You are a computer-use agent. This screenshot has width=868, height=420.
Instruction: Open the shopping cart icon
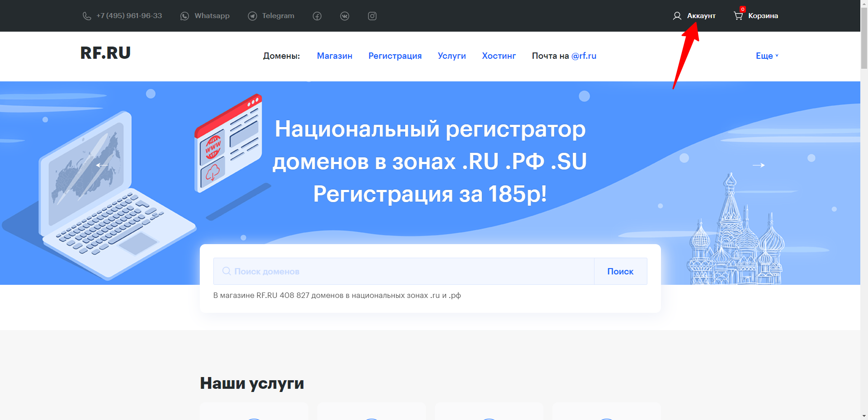point(738,16)
